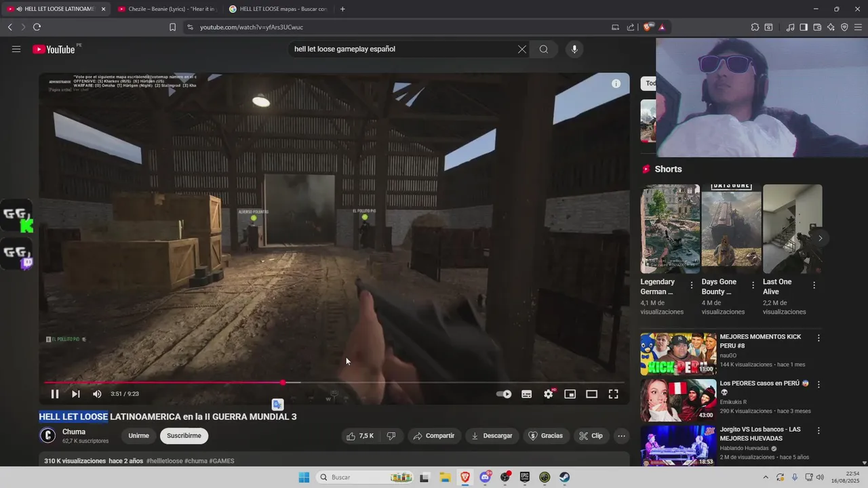Close the HELL LET LOOSE LATINOAMERICA tab
Screen dimensions: 868x488
pos(104,9)
